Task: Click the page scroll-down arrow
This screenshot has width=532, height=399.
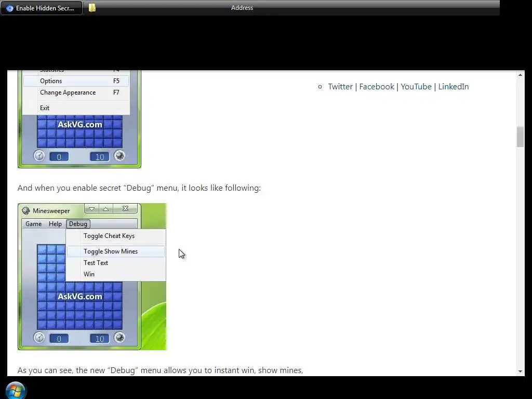Action: pyautogui.click(x=520, y=371)
